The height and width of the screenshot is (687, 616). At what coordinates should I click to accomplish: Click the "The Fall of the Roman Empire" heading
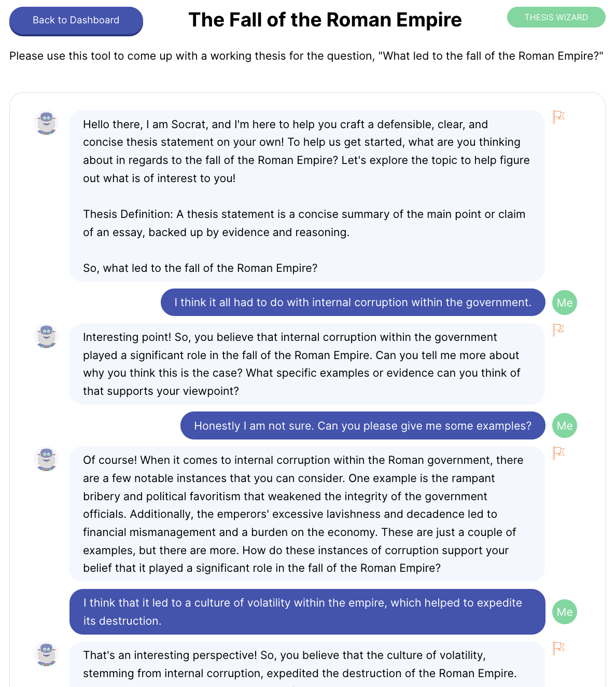(325, 20)
